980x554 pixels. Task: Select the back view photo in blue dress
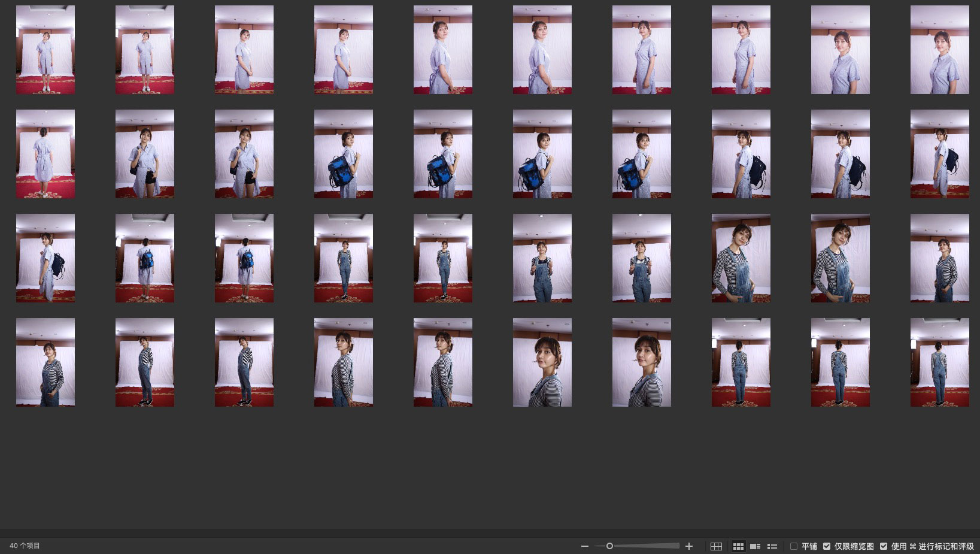[x=45, y=154]
